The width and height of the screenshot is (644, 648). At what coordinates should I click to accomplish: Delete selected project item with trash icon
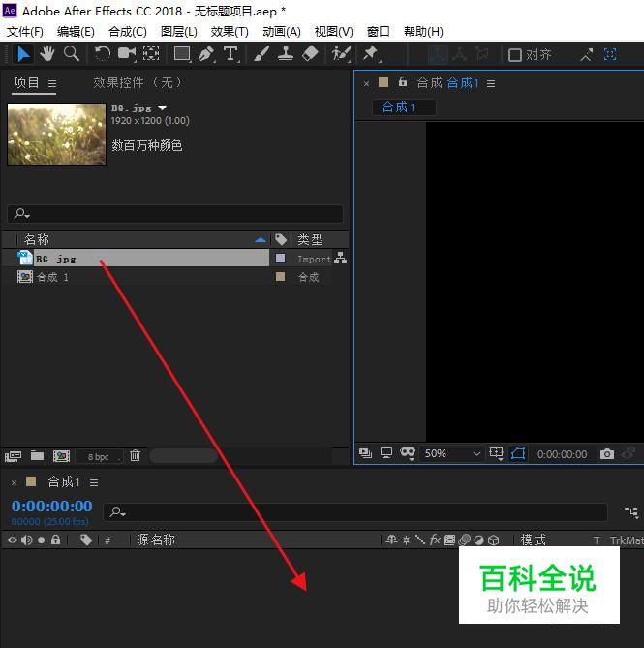135,456
